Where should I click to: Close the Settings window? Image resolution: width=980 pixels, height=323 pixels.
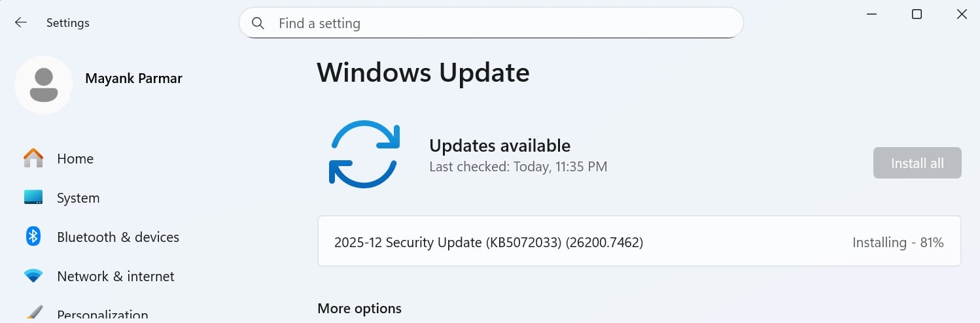(961, 14)
